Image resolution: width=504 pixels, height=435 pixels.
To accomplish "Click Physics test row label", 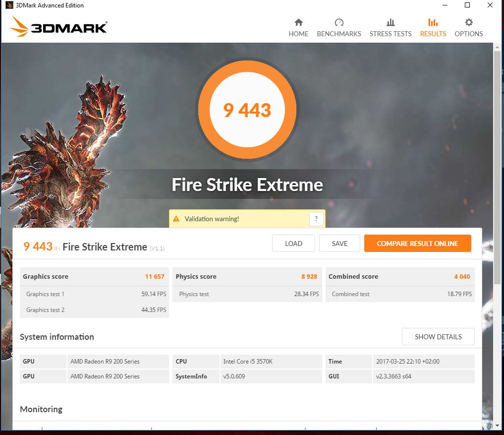I will (x=194, y=294).
